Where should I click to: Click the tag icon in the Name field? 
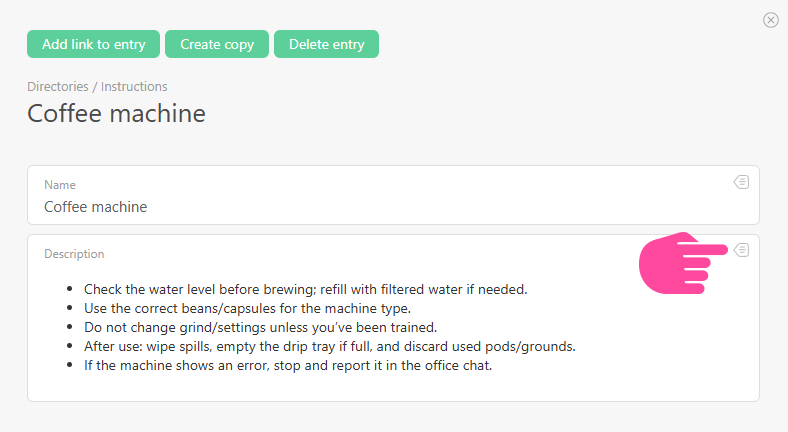click(x=741, y=182)
